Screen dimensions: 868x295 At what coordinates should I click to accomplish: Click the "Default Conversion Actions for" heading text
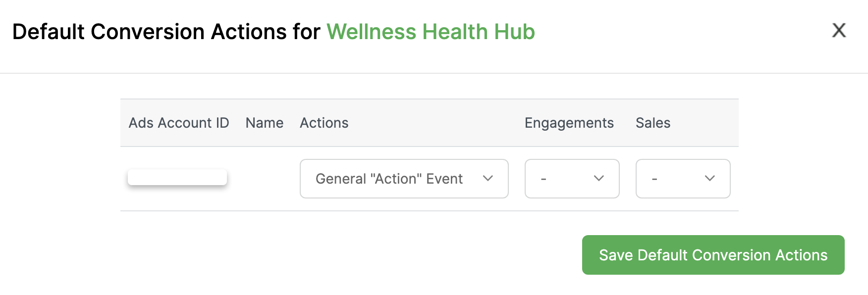point(166,32)
